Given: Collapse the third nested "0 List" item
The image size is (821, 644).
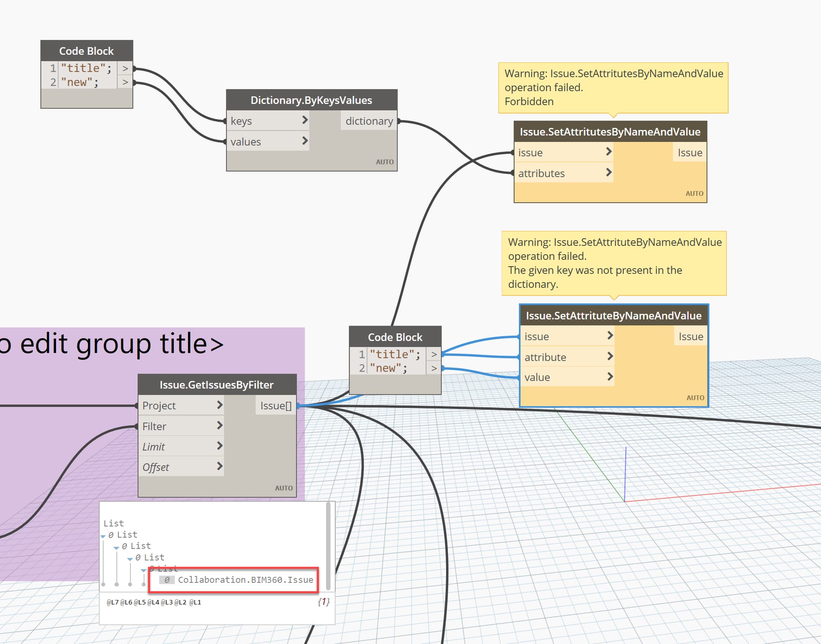Looking at the screenshot, I should pos(130,559).
